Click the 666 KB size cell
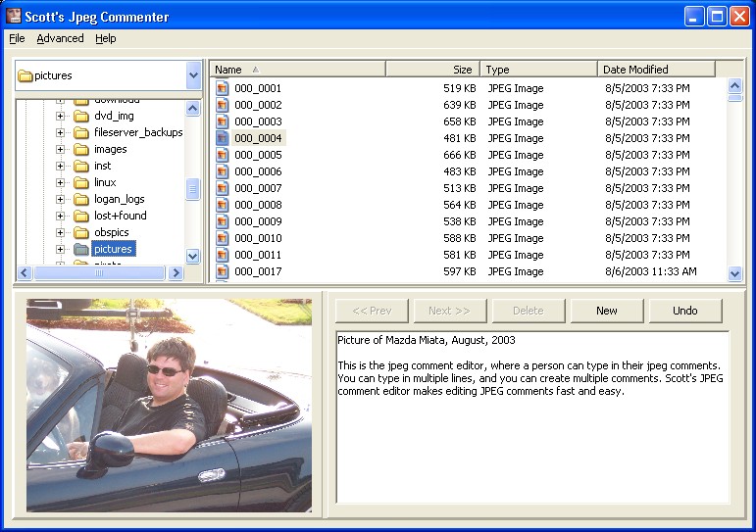Image resolution: width=756 pixels, height=532 pixels. click(460, 155)
